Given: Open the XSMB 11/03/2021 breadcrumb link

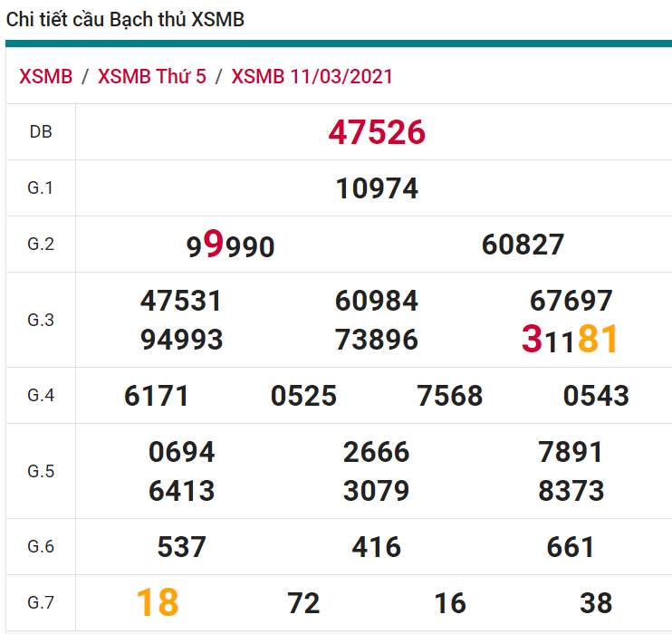Looking at the screenshot, I should click(x=312, y=76).
